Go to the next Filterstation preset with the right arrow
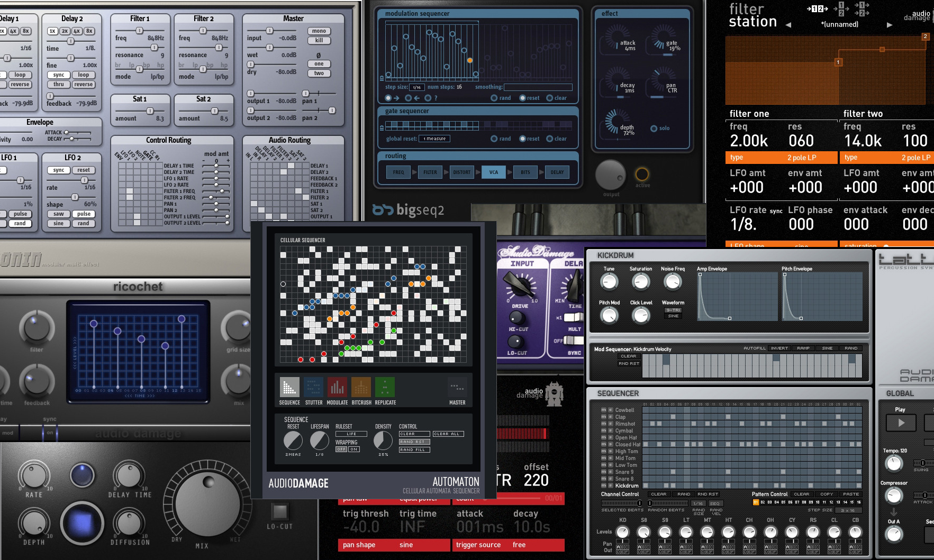 point(890,25)
